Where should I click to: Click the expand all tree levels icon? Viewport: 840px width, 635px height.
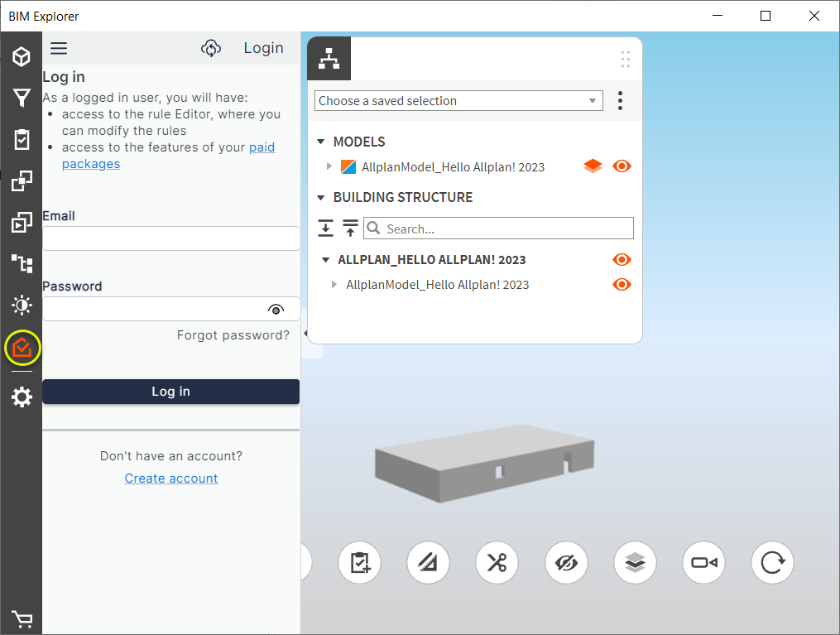click(325, 229)
